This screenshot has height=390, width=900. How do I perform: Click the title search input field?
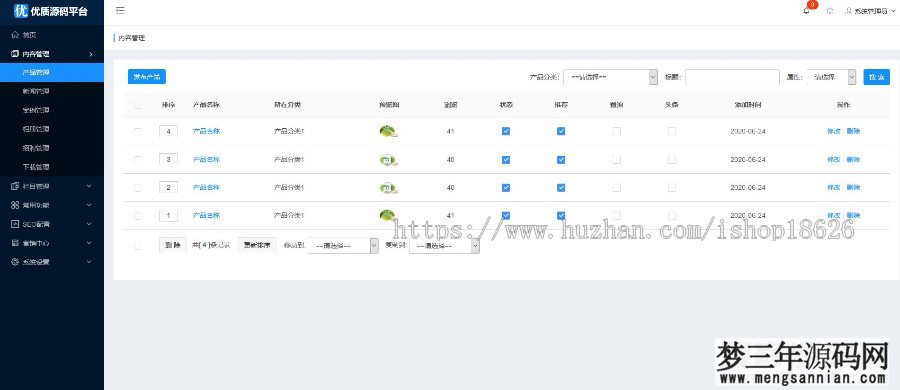click(x=732, y=77)
